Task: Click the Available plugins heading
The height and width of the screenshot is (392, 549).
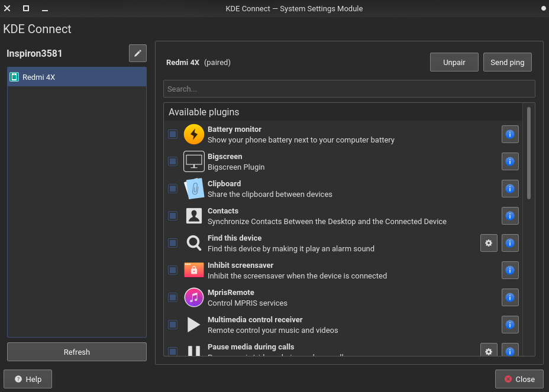Action: tap(204, 112)
